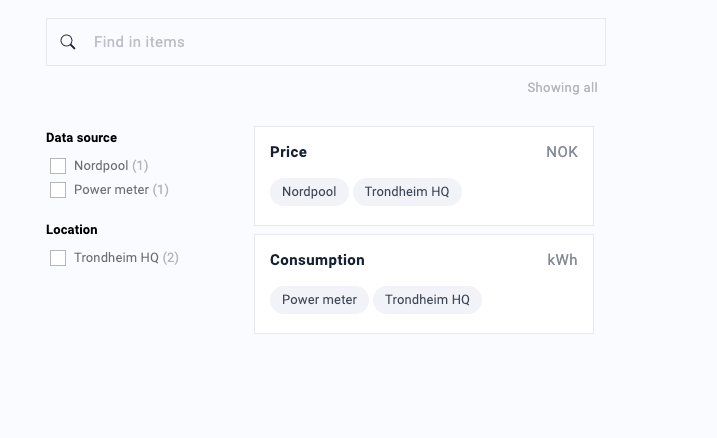Click the NOK unit label
Image resolution: width=717 pixels, height=438 pixels.
point(562,152)
